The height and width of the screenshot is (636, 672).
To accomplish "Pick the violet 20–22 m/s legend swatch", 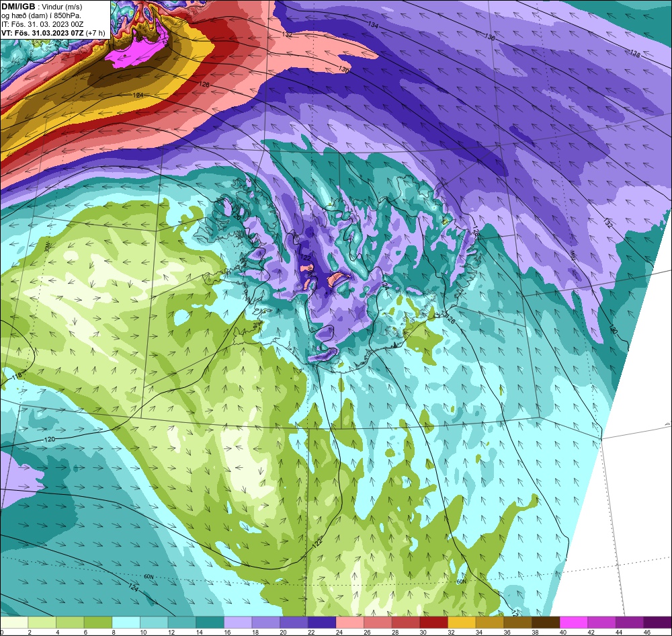I will (294, 623).
